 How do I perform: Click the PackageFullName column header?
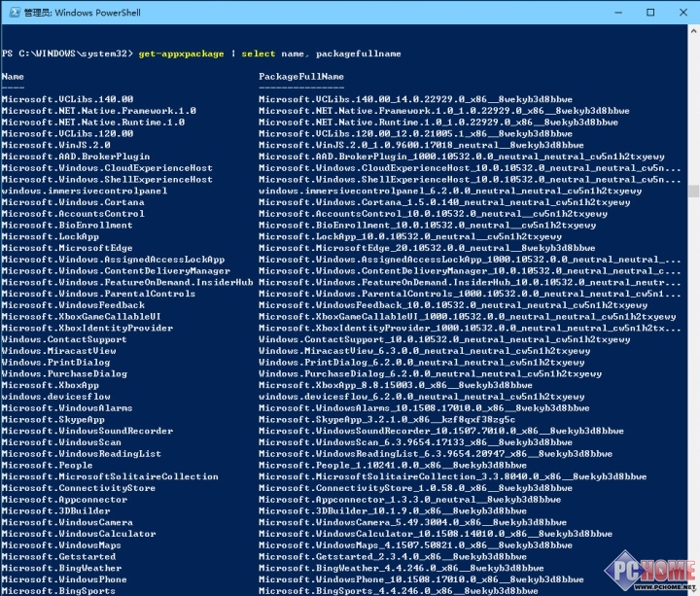[x=301, y=77]
